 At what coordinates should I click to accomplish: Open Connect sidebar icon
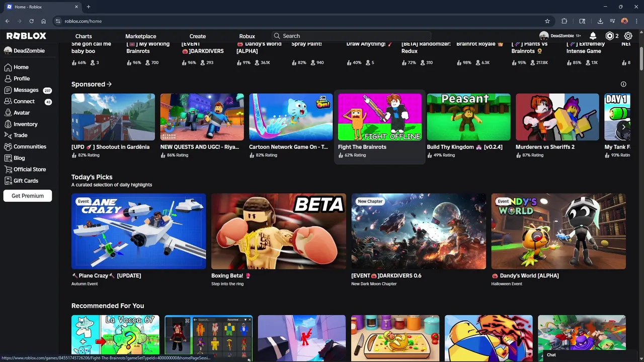point(8,101)
